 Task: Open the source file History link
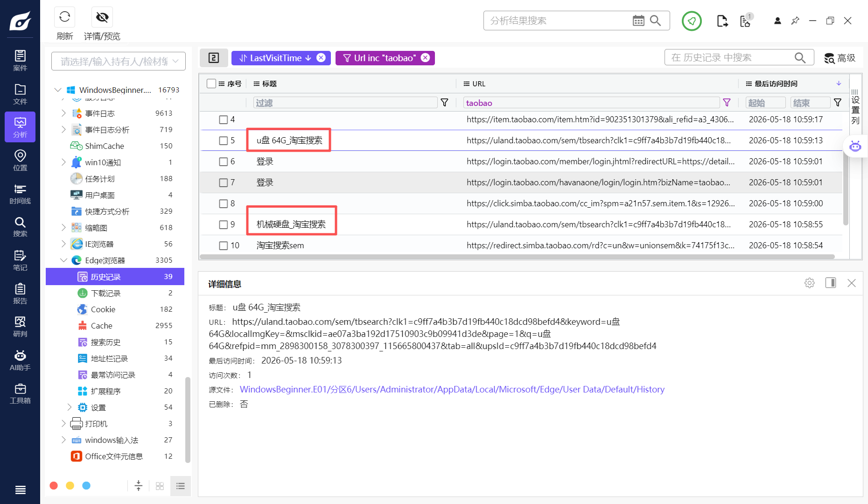(x=452, y=389)
